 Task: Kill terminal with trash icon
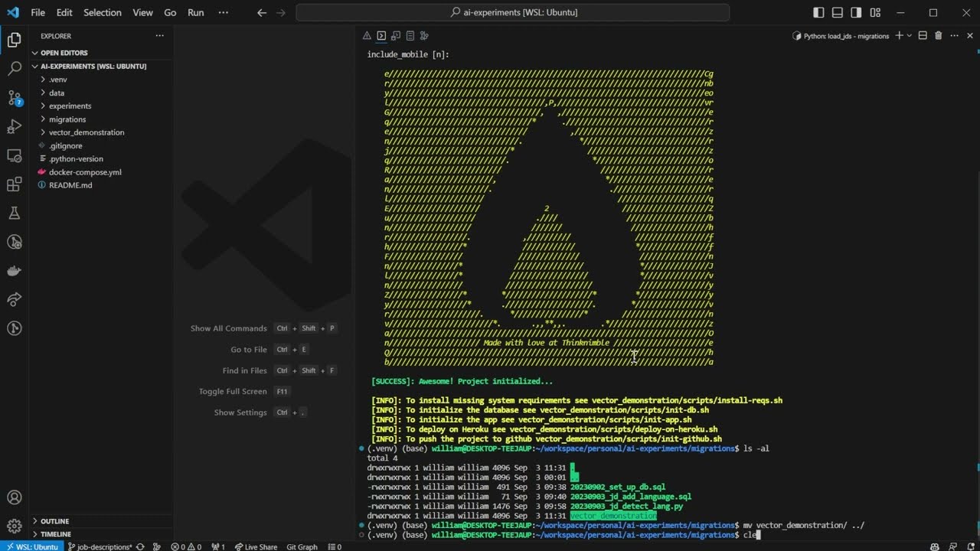coord(938,36)
